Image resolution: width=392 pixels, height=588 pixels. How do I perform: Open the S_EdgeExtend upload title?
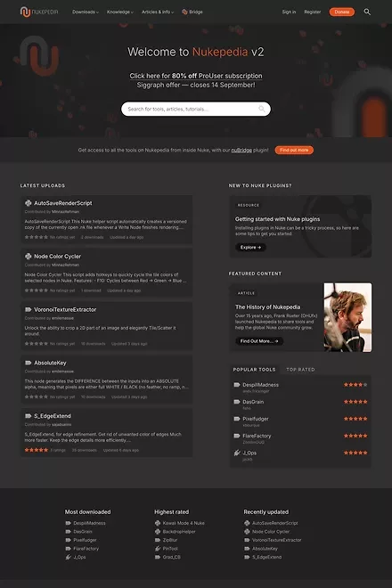click(53, 416)
